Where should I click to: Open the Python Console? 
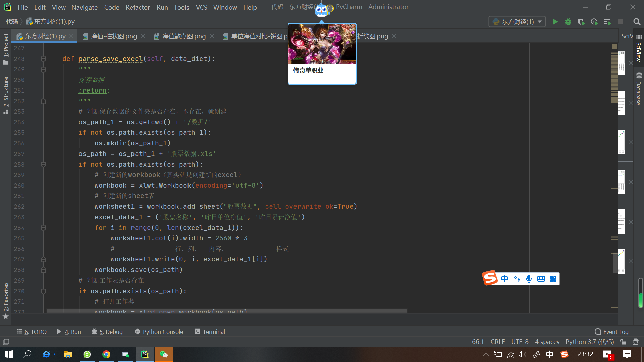159,331
